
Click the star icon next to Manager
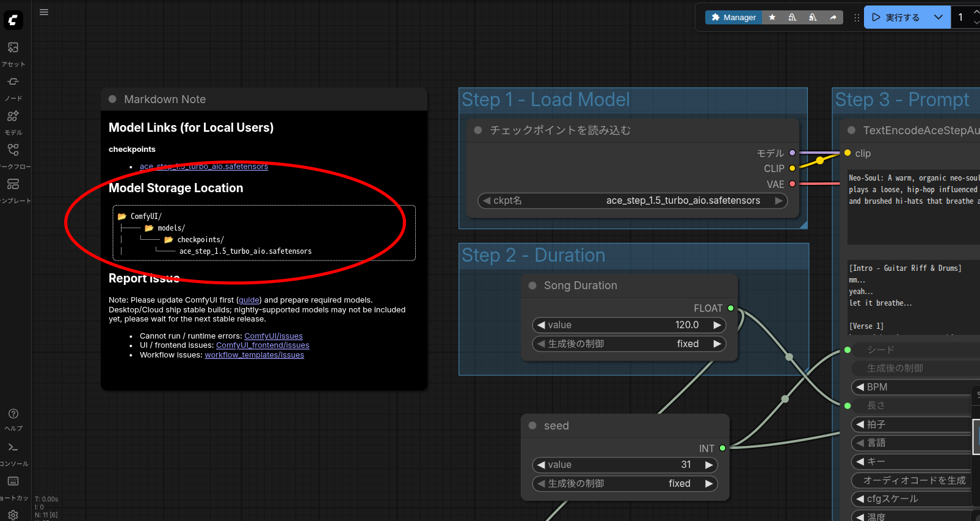point(772,18)
